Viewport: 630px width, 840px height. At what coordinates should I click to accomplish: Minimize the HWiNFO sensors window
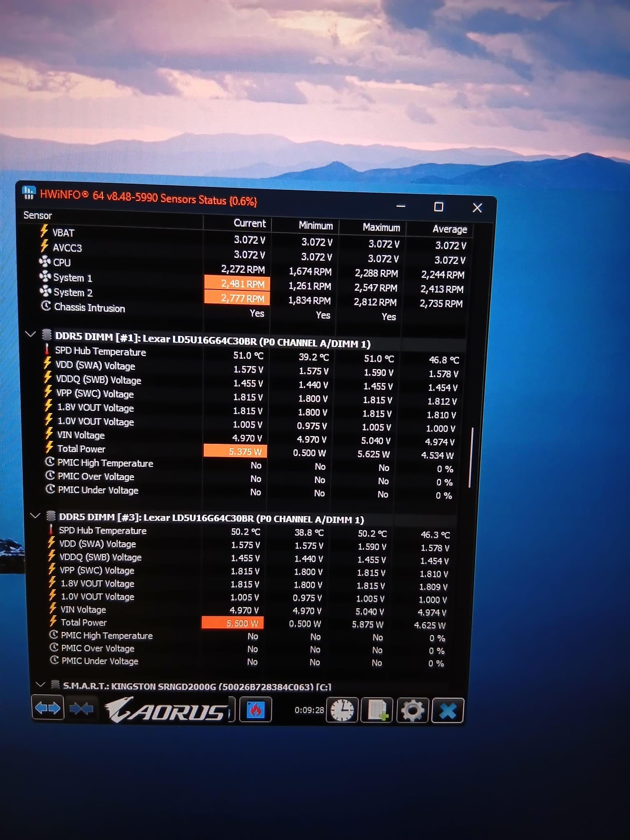(x=401, y=205)
